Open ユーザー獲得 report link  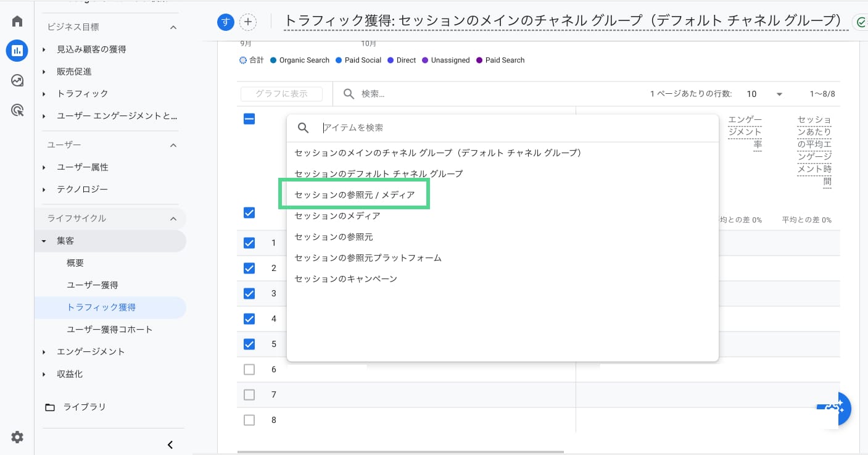click(x=93, y=285)
